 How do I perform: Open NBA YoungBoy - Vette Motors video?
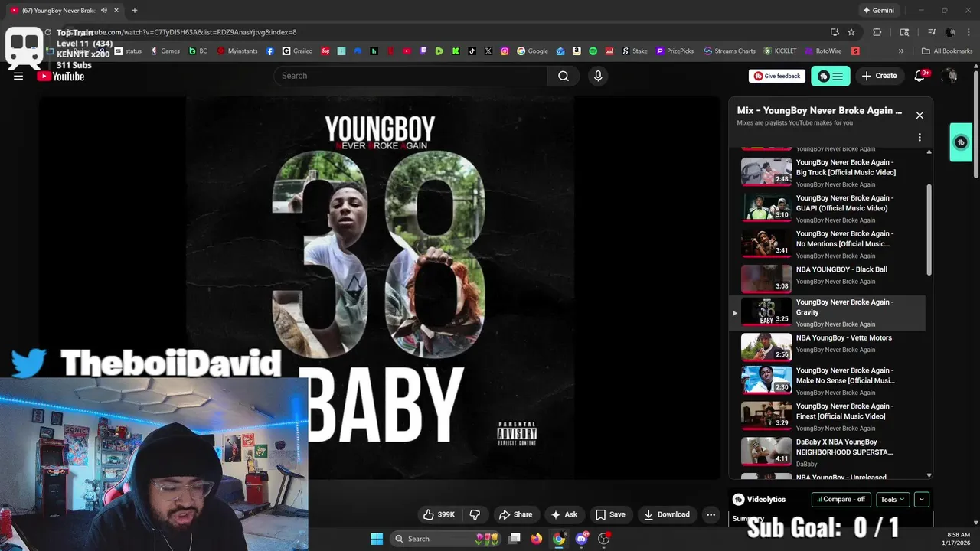click(827, 347)
